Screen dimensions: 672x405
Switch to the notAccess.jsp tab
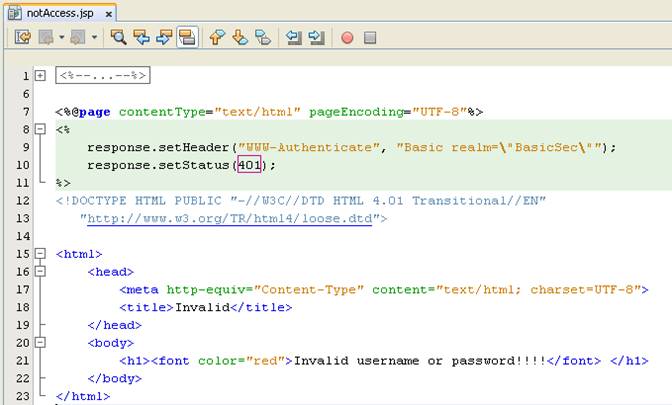60,13
